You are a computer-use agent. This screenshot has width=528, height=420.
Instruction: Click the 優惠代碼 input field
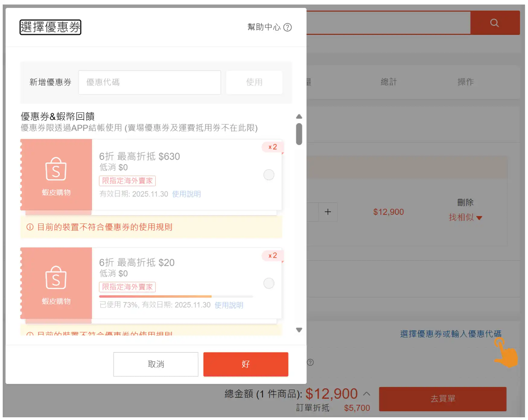pos(150,82)
